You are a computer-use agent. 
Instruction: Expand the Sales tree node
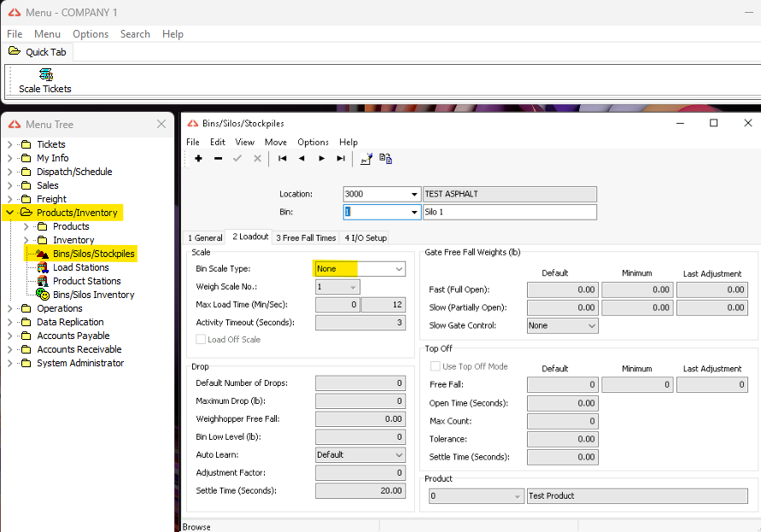pos(9,185)
